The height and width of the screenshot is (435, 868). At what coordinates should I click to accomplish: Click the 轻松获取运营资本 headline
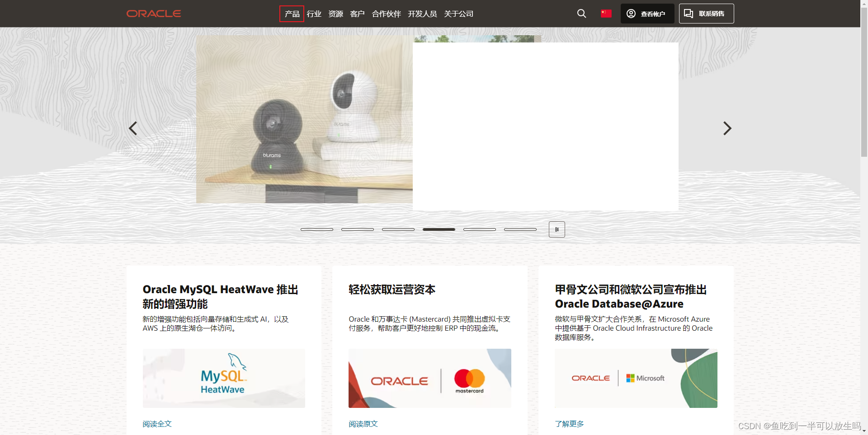click(x=392, y=290)
